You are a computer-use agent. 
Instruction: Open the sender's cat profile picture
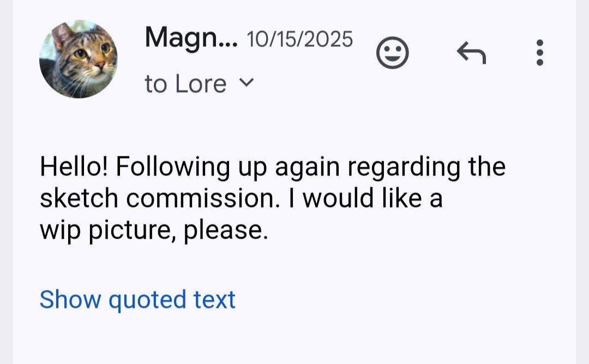tap(79, 59)
